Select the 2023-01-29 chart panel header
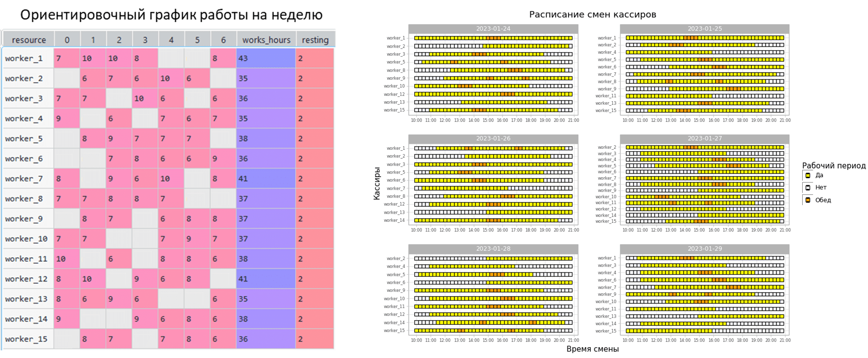This screenshot has height=358, width=868. tap(705, 249)
